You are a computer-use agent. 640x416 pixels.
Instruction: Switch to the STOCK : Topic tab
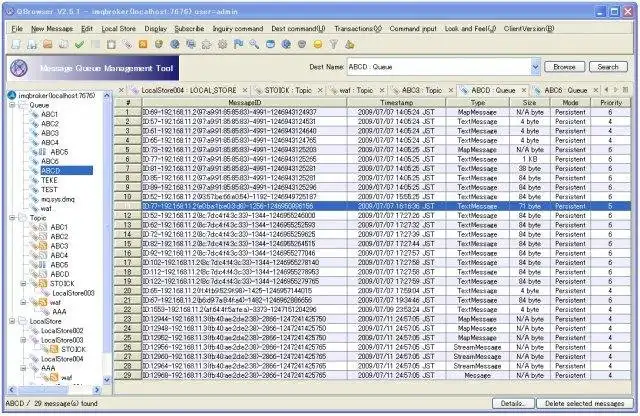pos(288,90)
